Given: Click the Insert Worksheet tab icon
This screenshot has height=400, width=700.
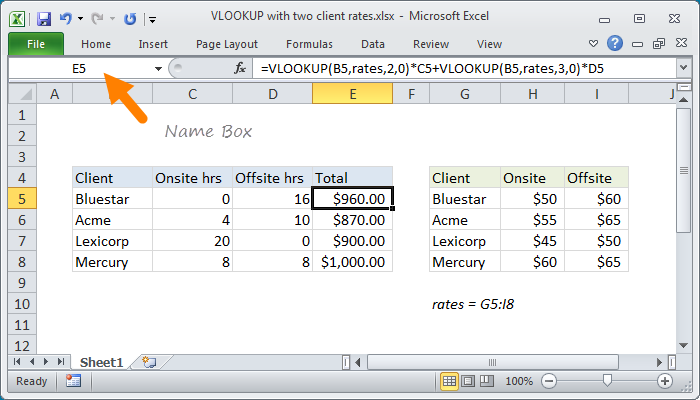Looking at the screenshot, I should point(150,361).
